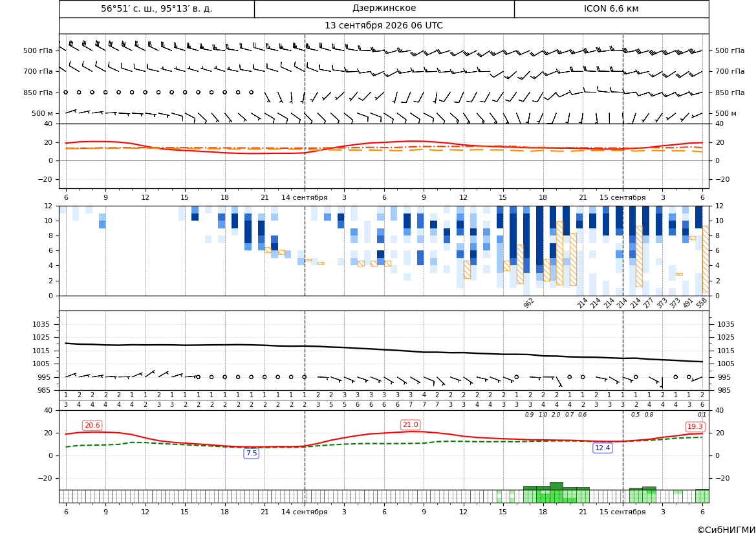Click the red 20.6 temperature maximum label
Image resolution: width=756 pixels, height=535 pixels.
pos(92,425)
